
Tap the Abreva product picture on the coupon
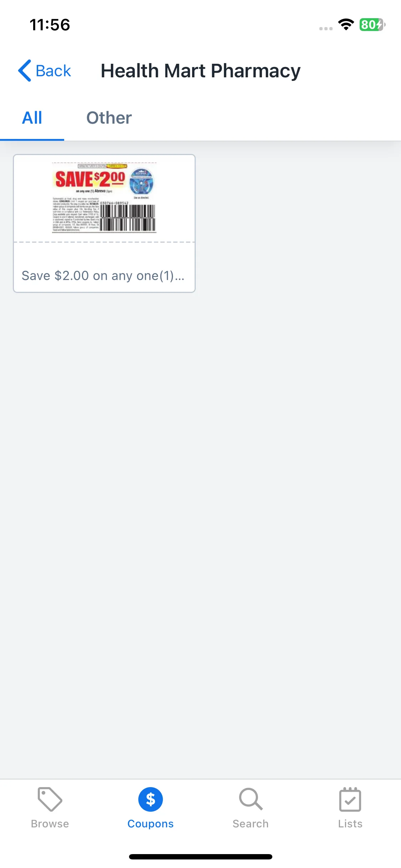[x=142, y=181]
